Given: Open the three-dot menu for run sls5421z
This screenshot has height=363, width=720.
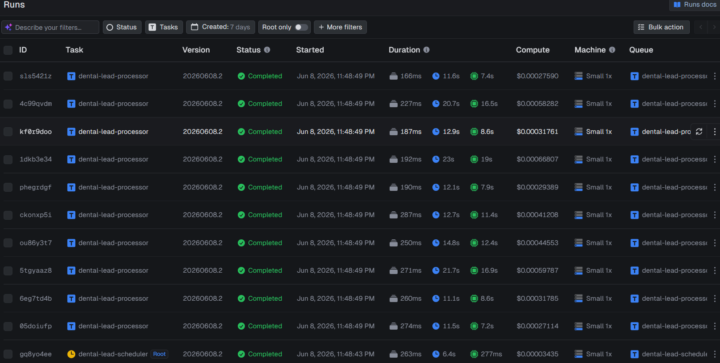Looking at the screenshot, I should [714, 76].
